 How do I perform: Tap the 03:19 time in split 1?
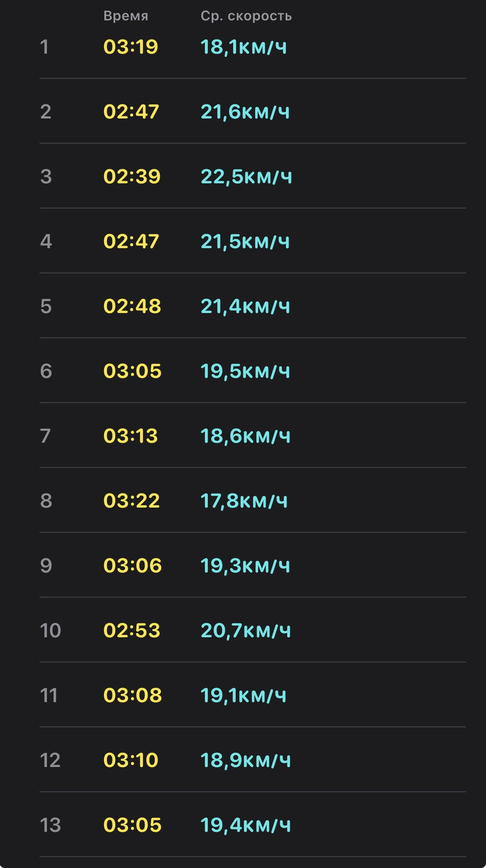point(131,47)
